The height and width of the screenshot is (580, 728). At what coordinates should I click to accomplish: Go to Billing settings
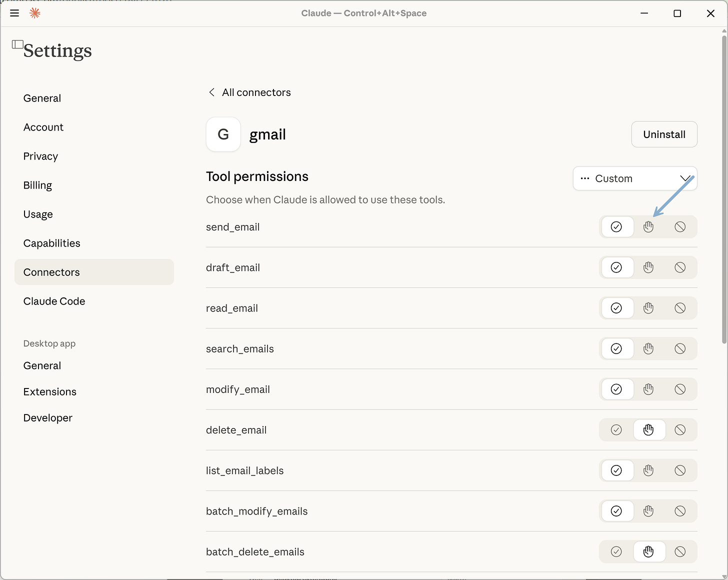[37, 185]
